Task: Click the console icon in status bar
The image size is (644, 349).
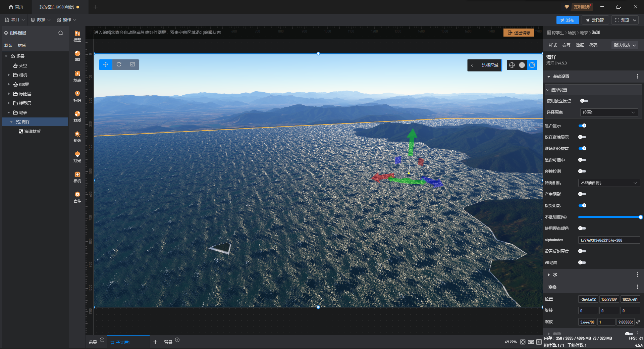Action: [x=539, y=342]
